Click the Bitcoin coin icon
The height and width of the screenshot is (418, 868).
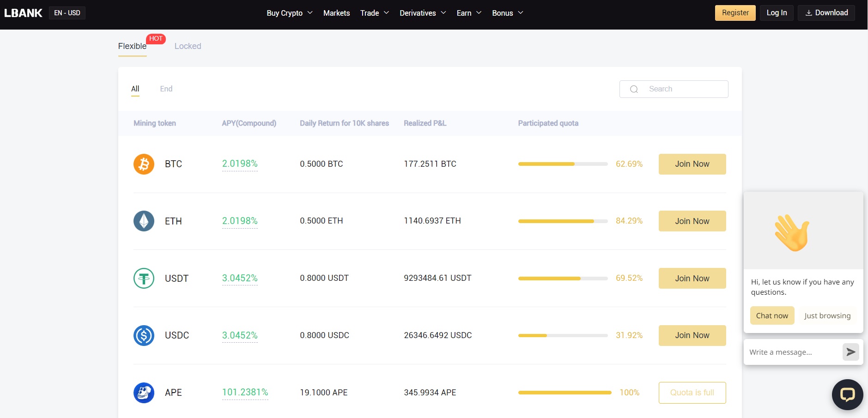[144, 164]
